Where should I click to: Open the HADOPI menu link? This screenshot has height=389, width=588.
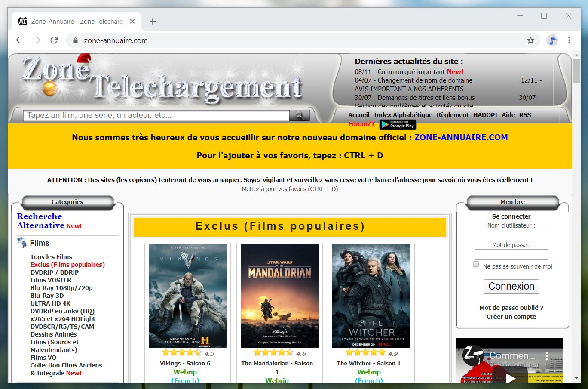pyautogui.click(x=485, y=115)
